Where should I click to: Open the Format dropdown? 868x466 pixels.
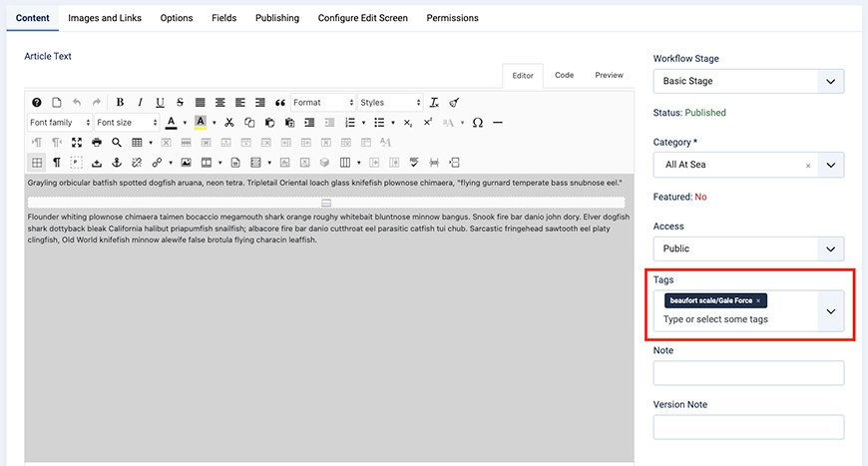pos(322,102)
